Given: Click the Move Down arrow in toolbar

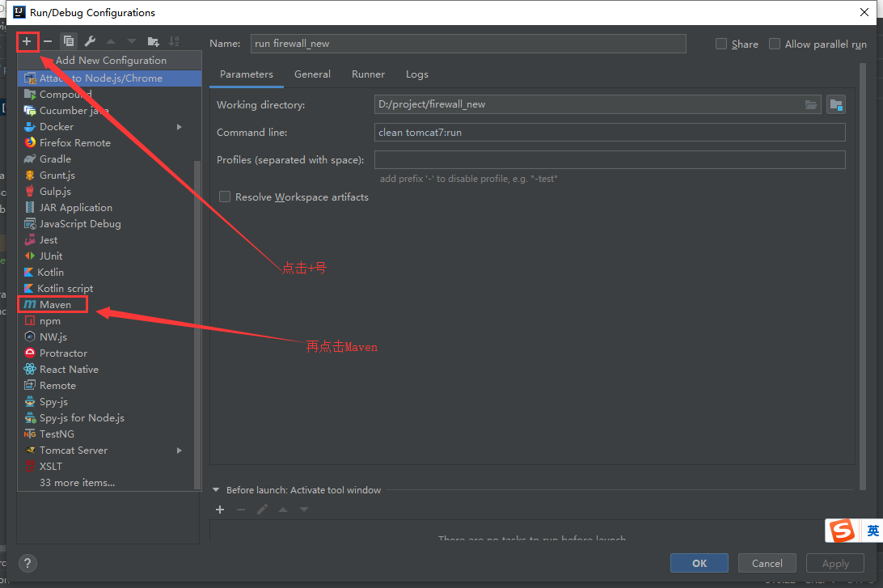Looking at the screenshot, I should point(132,41).
